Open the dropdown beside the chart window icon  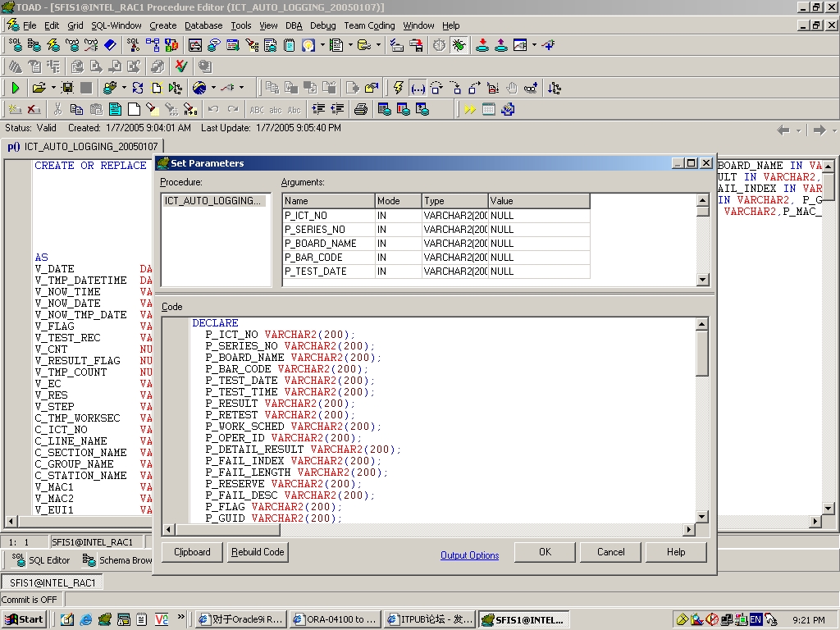pos(534,46)
